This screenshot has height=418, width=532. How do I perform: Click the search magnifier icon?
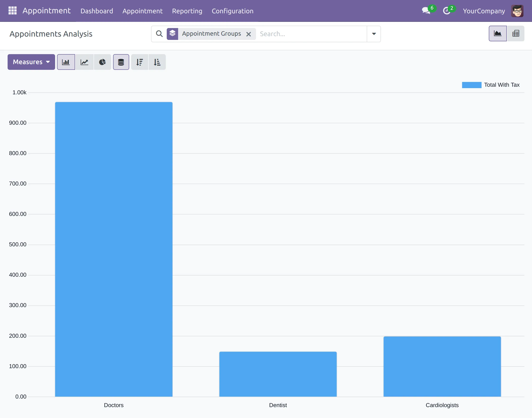pyautogui.click(x=159, y=34)
